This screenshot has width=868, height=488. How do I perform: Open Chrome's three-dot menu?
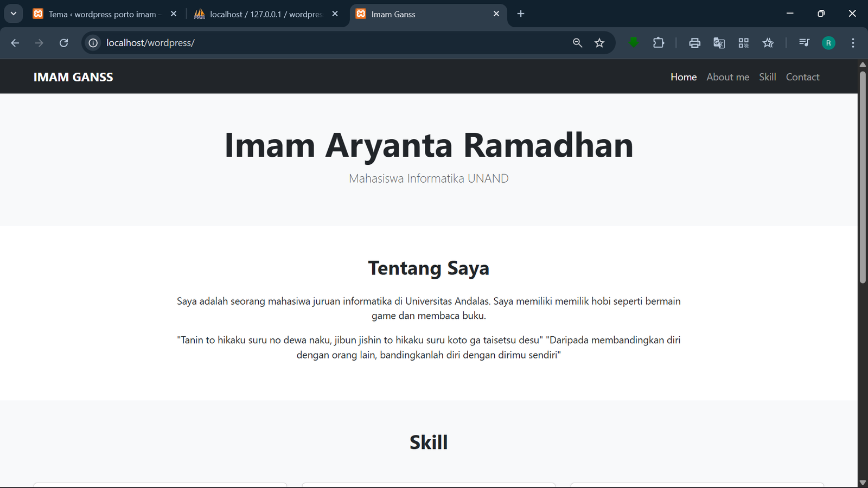(x=852, y=43)
